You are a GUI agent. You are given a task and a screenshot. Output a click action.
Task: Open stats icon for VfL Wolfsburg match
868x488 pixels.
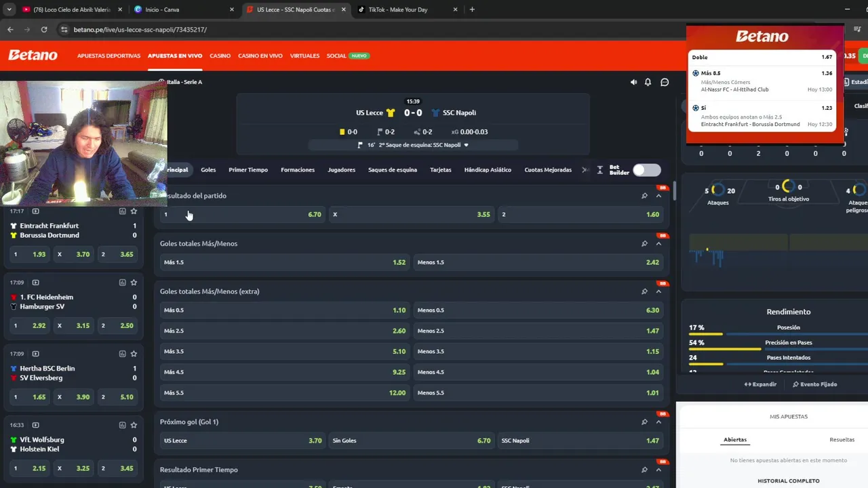[x=122, y=425]
